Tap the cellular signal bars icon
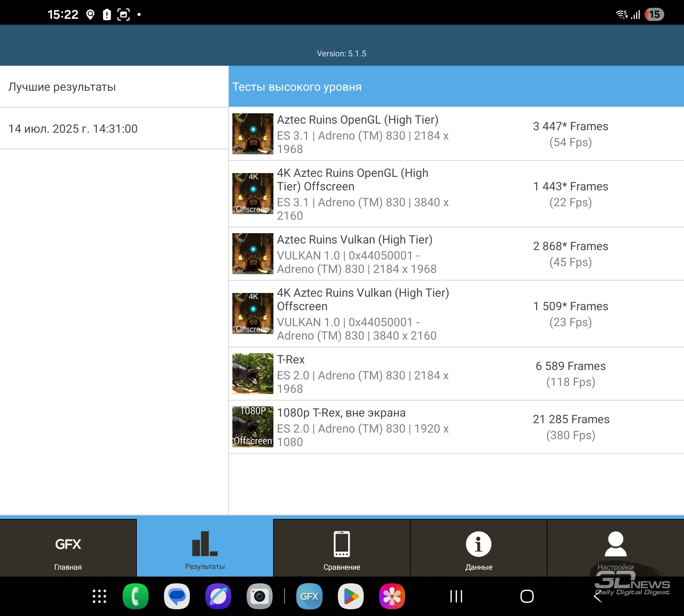The width and height of the screenshot is (684, 616). click(635, 14)
